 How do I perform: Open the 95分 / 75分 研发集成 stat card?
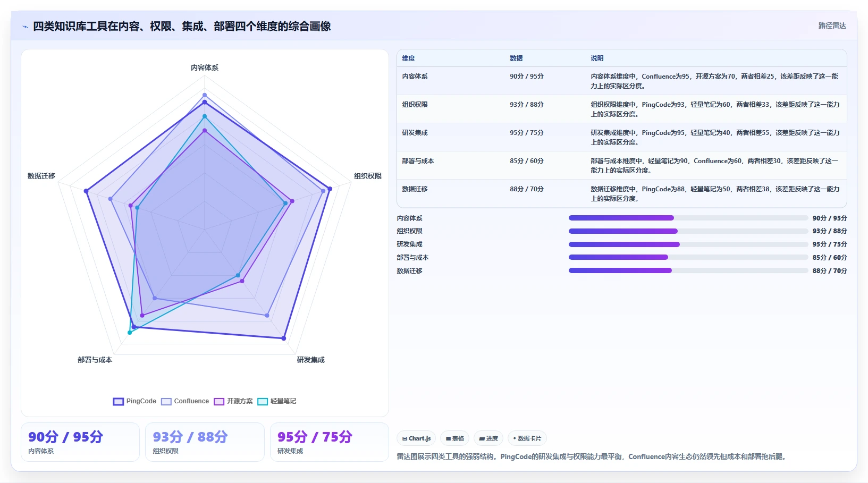[x=330, y=442]
